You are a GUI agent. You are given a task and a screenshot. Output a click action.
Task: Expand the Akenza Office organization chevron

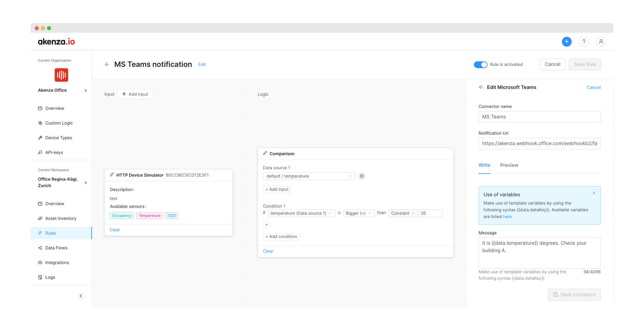(86, 90)
